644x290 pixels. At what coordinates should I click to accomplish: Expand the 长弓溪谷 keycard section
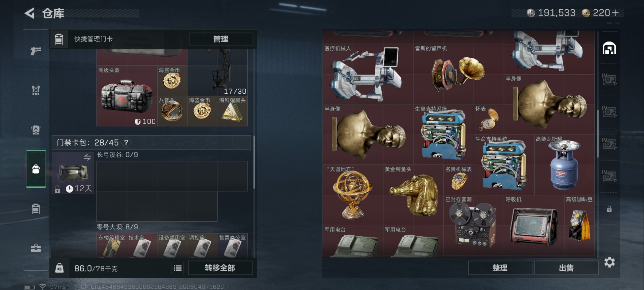pos(117,155)
